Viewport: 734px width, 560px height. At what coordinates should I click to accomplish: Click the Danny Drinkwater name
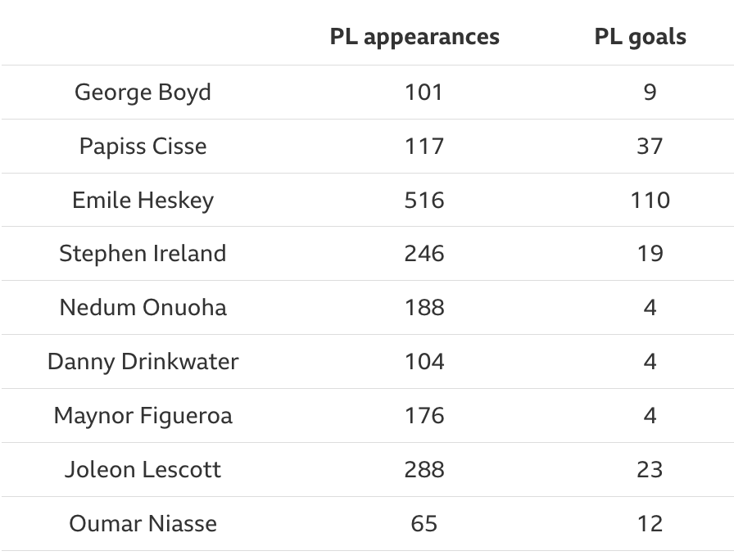click(143, 362)
